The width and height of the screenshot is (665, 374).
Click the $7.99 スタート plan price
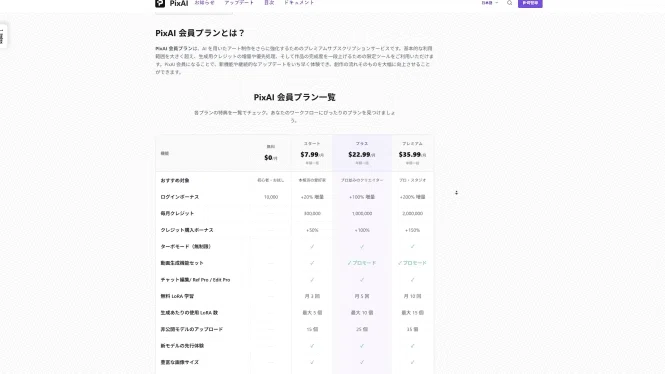click(x=312, y=155)
